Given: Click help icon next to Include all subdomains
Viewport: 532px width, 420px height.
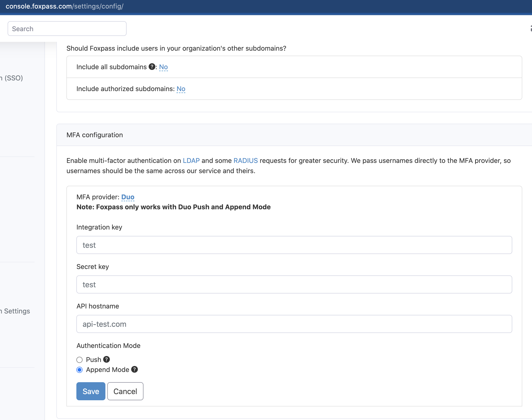Looking at the screenshot, I should coord(152,67).
